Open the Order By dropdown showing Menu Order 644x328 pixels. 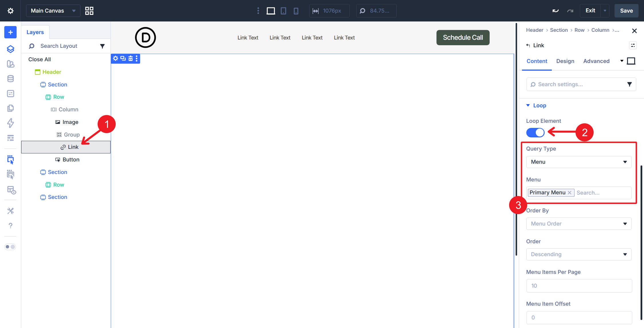(x=579, y=224)
